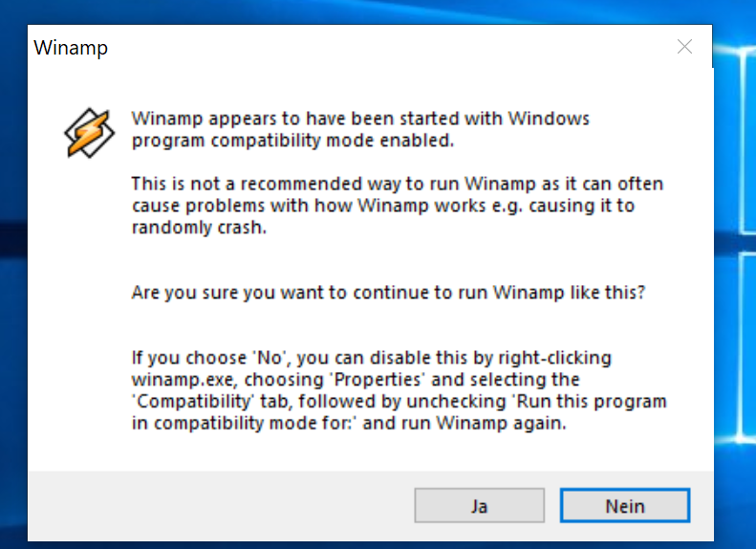Image resolution: width=756 pixels, height=549 pixels.
Task: Click the 'randomly crash' text line
Action: point(198,229)
